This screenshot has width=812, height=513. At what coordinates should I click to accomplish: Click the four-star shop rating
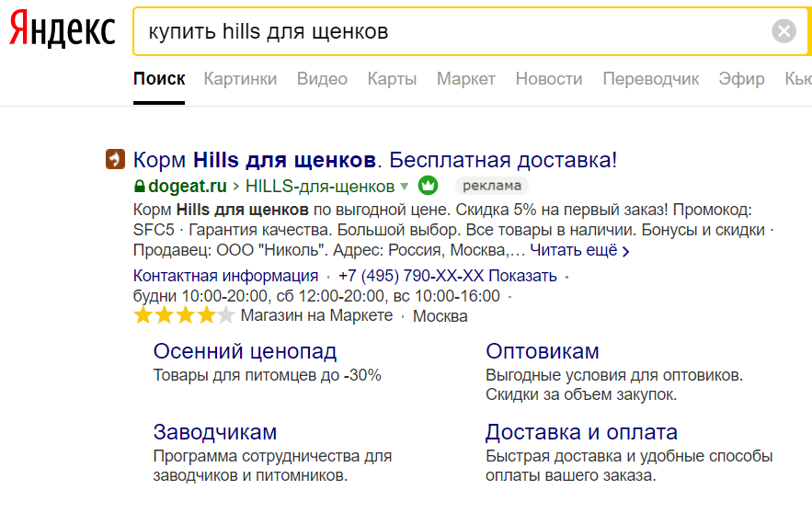tap(184, 316)
